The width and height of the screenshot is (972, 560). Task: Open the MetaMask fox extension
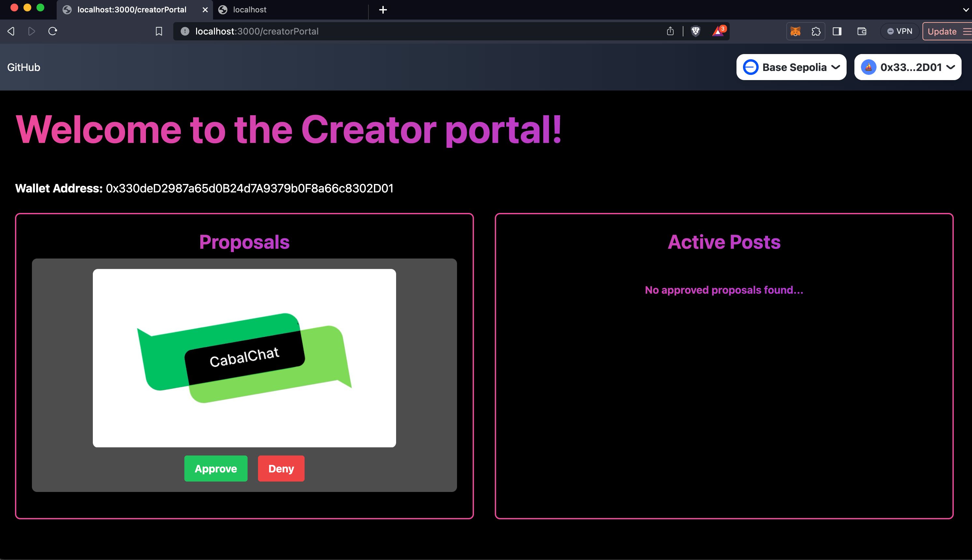(795, 31)
